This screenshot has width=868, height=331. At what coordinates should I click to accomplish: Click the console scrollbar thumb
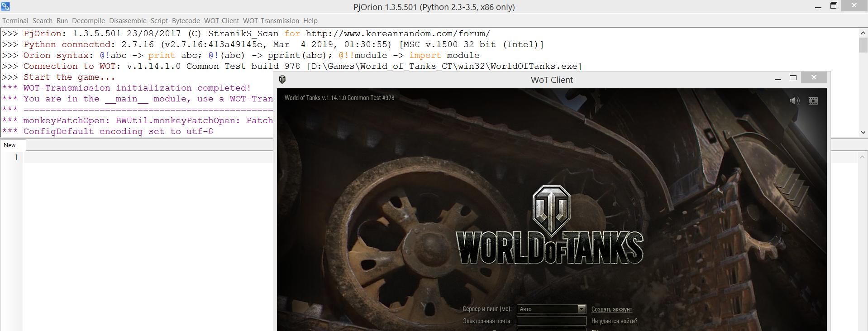[x=863, y=45]
